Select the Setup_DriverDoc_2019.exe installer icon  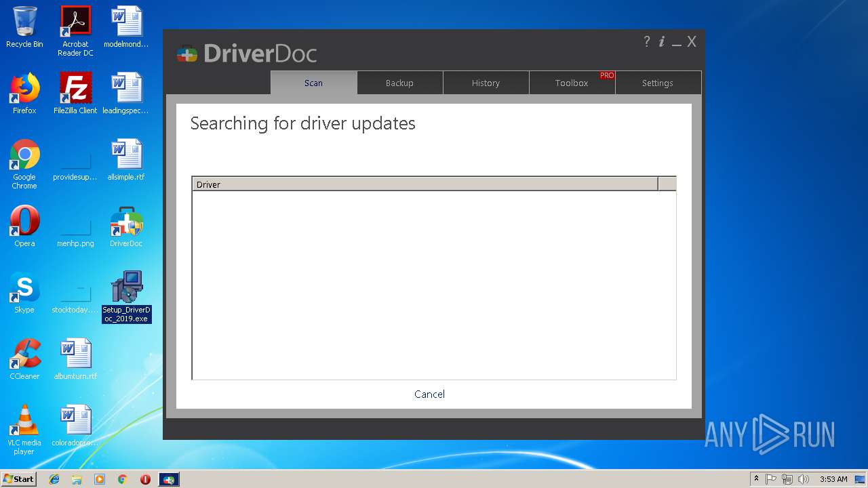(x=126, y=297)
